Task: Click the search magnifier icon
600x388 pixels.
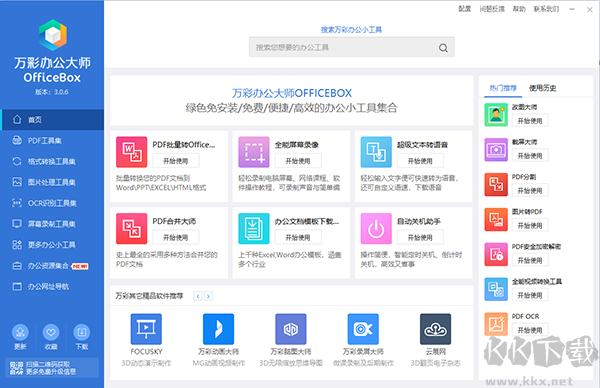Action: (443, 48)
